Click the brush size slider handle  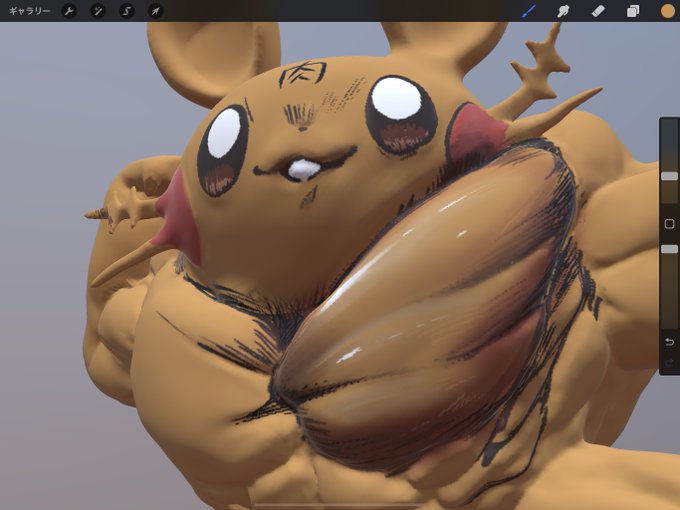click(669, 176)
